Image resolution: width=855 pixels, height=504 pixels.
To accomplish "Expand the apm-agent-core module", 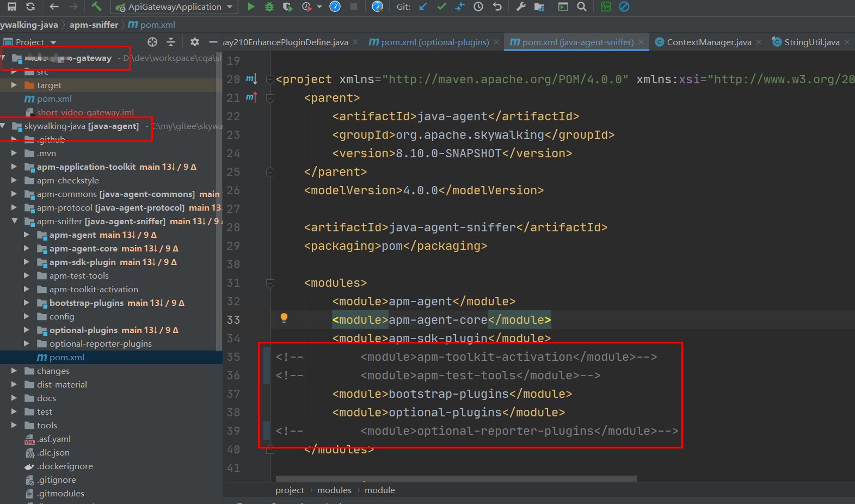I will (x=27, y=248).
